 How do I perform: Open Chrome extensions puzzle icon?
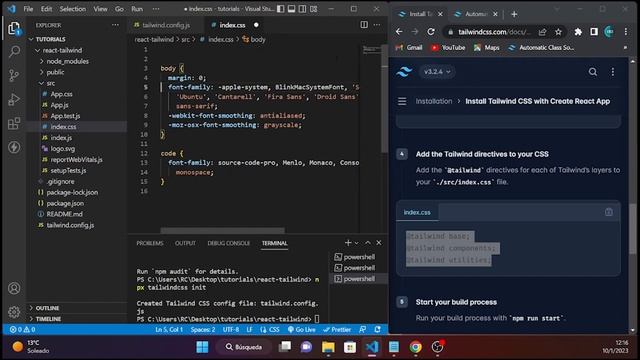578,31
